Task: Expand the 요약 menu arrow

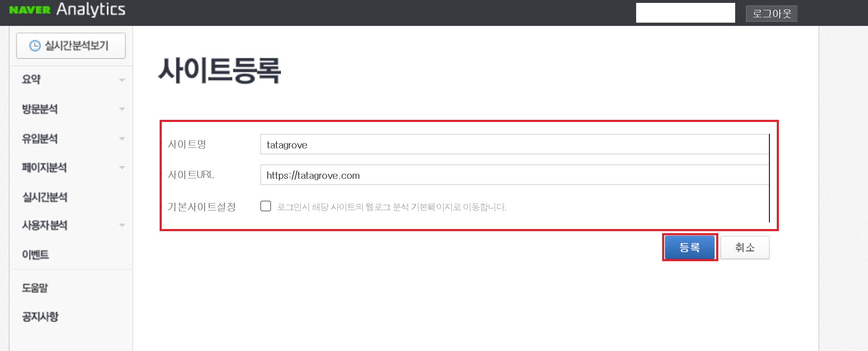Action: [x=122, y=80]
